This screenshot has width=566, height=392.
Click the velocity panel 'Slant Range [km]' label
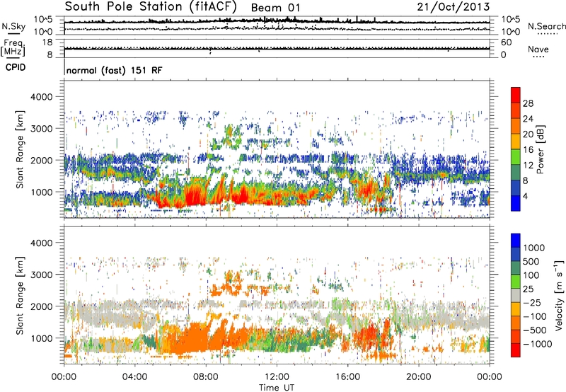coord(20,295)
